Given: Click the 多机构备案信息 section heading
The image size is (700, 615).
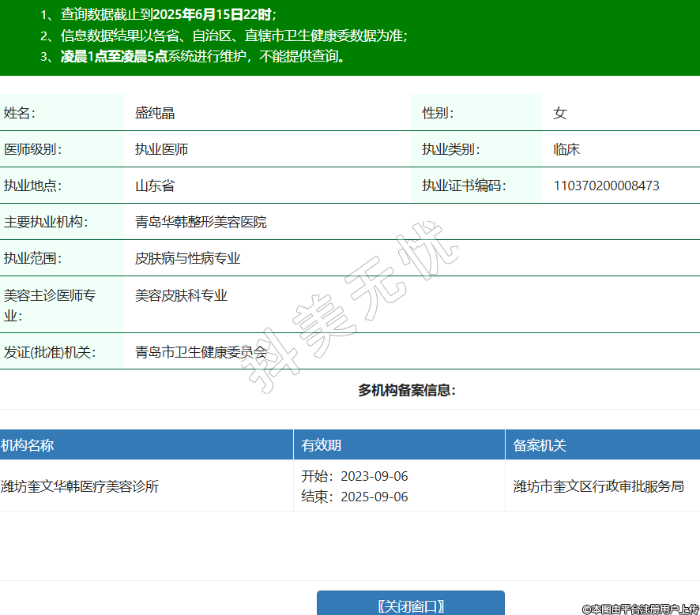Looking at the screenshot, I should 407,390.
